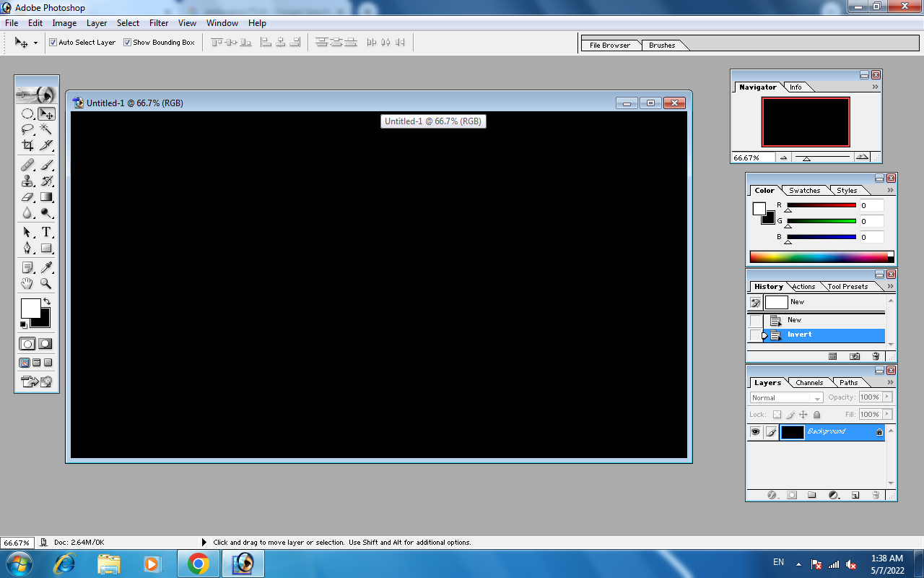Select the Notes tool
This screenshot has width=924, height=578.
[x=27, y=268]
